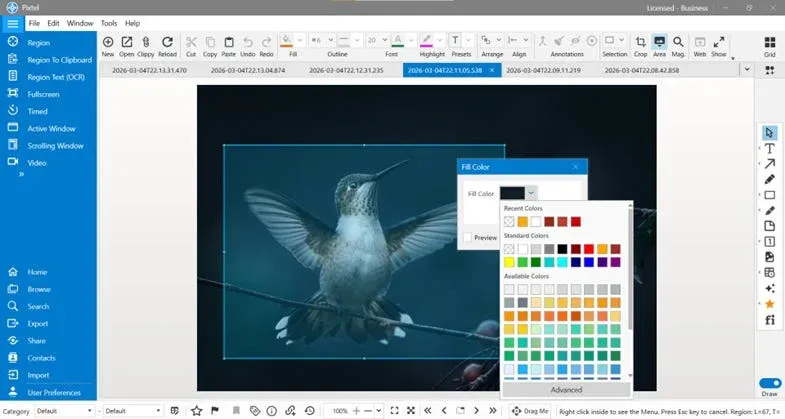Open the Category Default dropdown
This screenshot has height=419, width=785.
pos(64,411)
